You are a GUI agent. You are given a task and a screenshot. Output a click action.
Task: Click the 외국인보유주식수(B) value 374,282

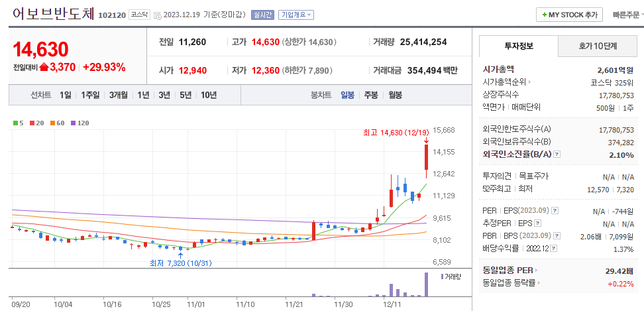621,142
